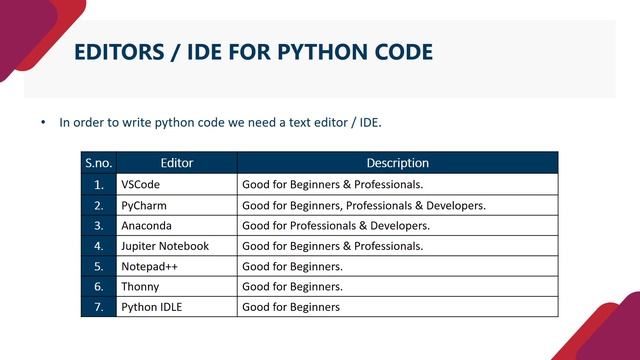
Task: Select the 'PyCharm' editor cell
Action: coord(177,205)
